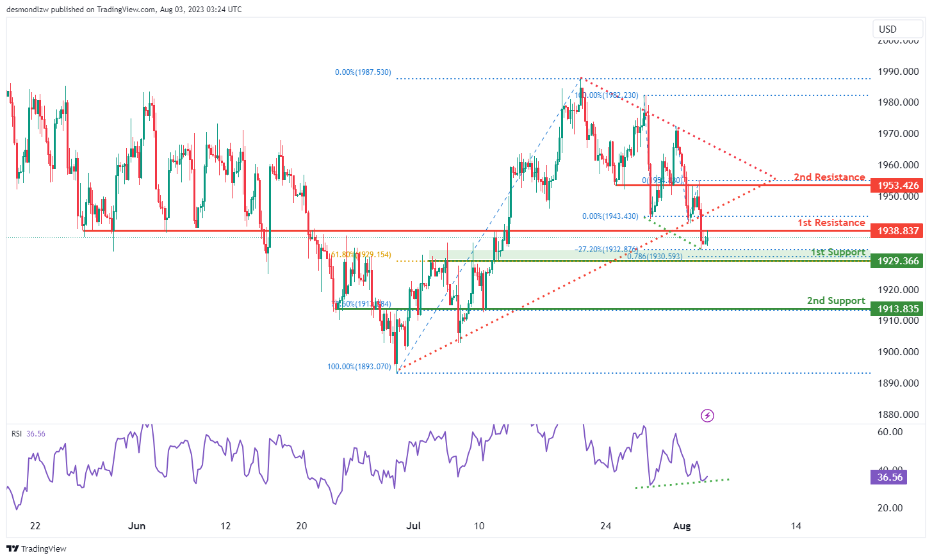Click 60.00 on the RSI scale
The width and height of the screenshot is (932, 560).
pos(890,432)
